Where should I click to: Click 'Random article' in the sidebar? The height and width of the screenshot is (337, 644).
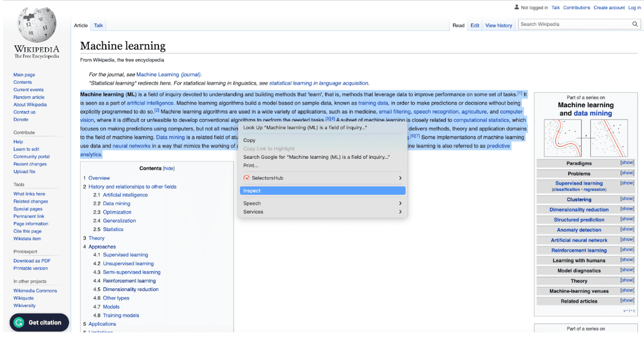(x=29, y=97)
